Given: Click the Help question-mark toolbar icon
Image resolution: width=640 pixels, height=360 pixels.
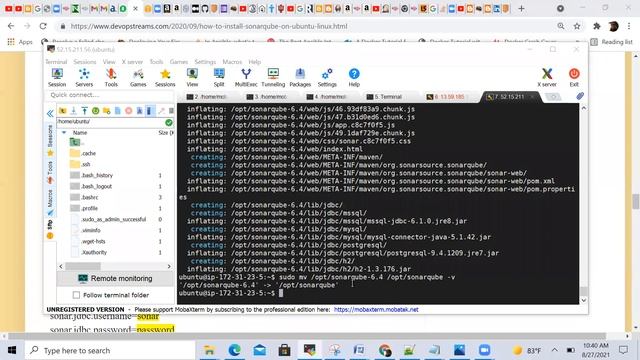Looking at the screenshot, I should (354, 77).
